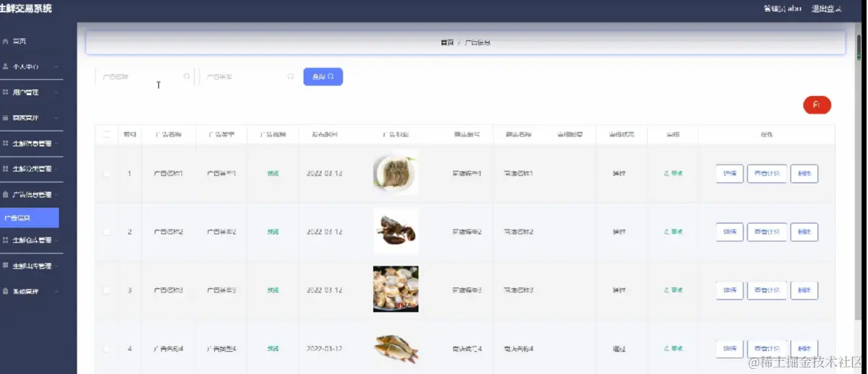
Task: Select the highlighted 广告信息 submenu item
Action: (30, 217)
